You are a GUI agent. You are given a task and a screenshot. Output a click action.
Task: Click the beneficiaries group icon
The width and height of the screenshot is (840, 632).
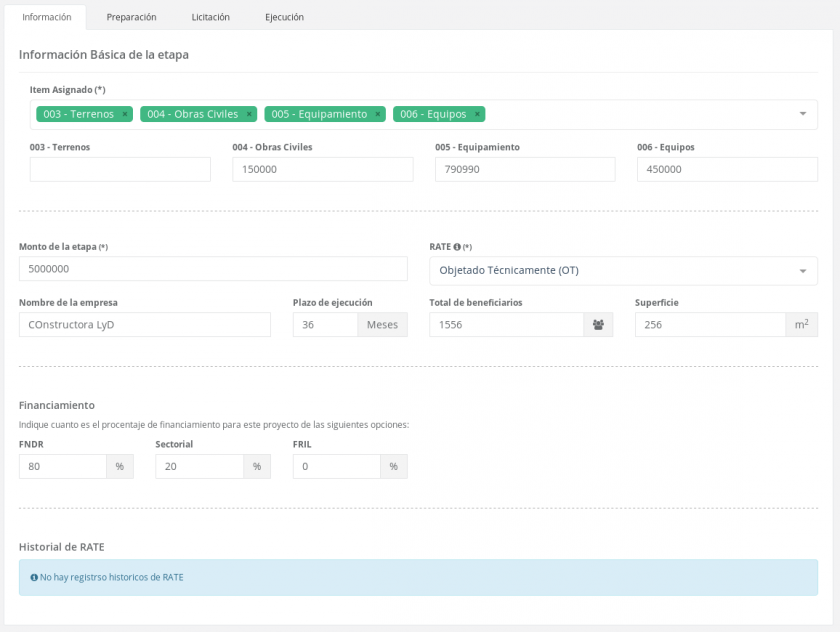[x=597, y=324]
